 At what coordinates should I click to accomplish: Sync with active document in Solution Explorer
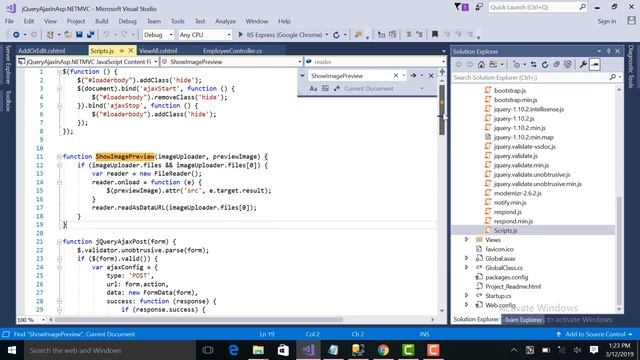(533, 64)
